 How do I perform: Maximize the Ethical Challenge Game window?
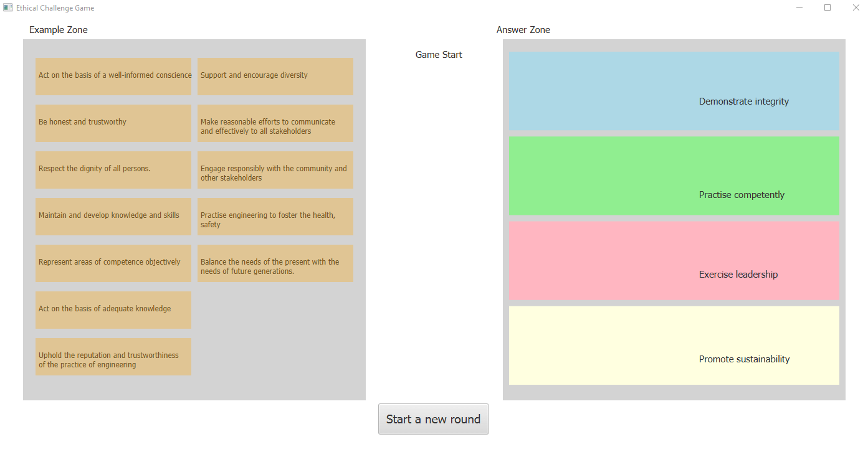pos(827,8)
